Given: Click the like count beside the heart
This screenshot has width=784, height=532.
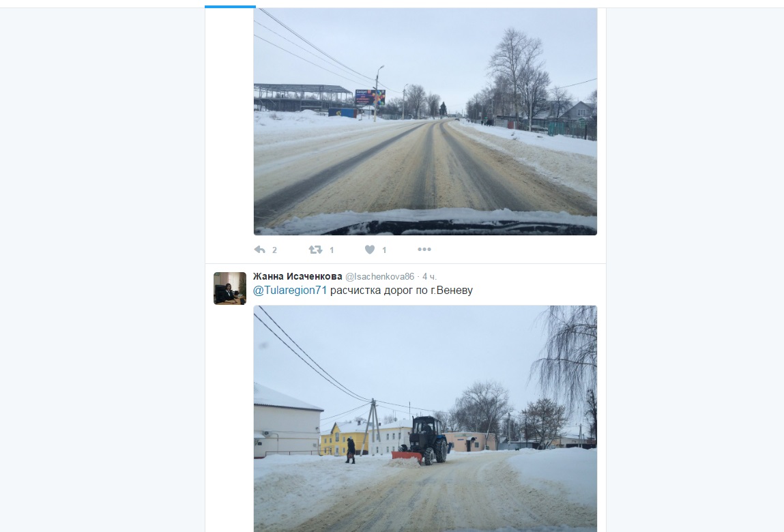Looking at the screenshot, I should pos(384,250).
